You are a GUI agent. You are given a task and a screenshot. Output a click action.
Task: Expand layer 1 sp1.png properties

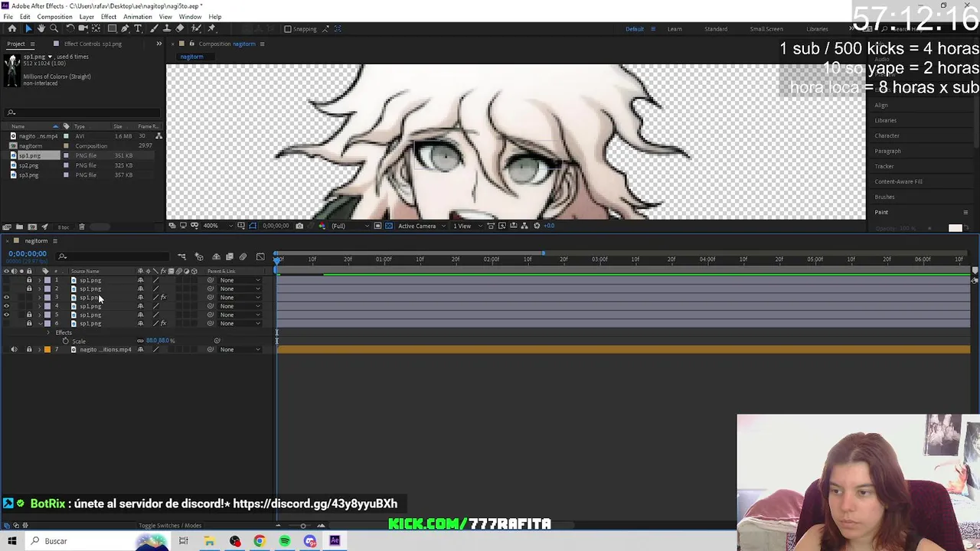click(40, 280)
